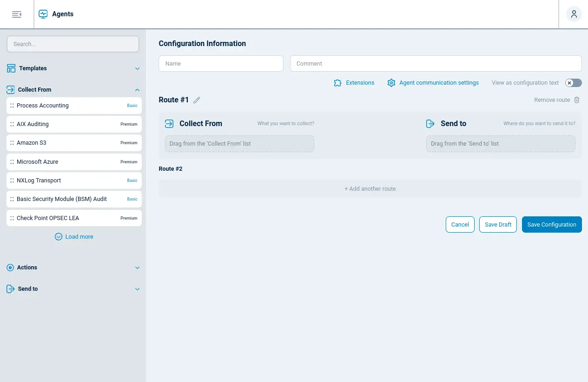
Task: Click the Name input field
Action: pos(221,63)
